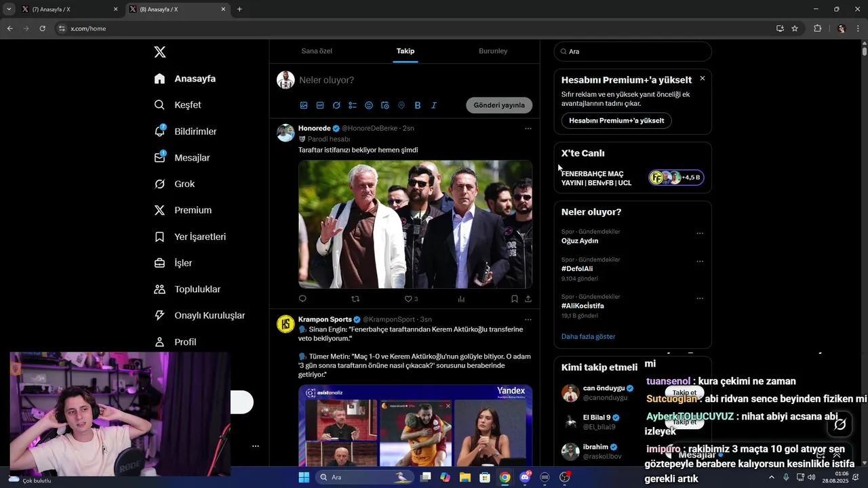This screenshot has height=488, width=868.
Task: Open @HonoreDeBerke profile handle
Action: pyautogui.click(x=370, y=128)
